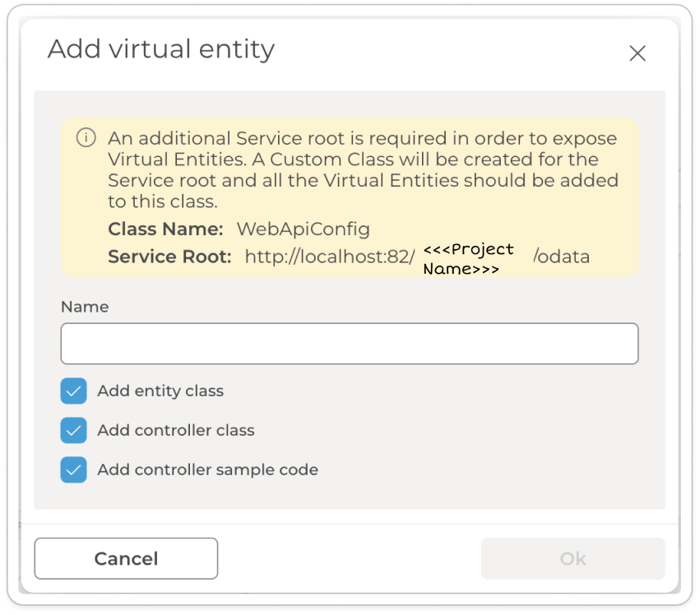Image resolution: width=700 pixels, height=615 pixels.
Task: Click the Ok button
Action: coord(573,559)
